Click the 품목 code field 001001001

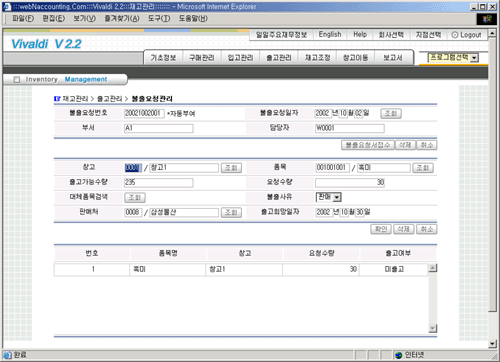click(x=332, y=168)
